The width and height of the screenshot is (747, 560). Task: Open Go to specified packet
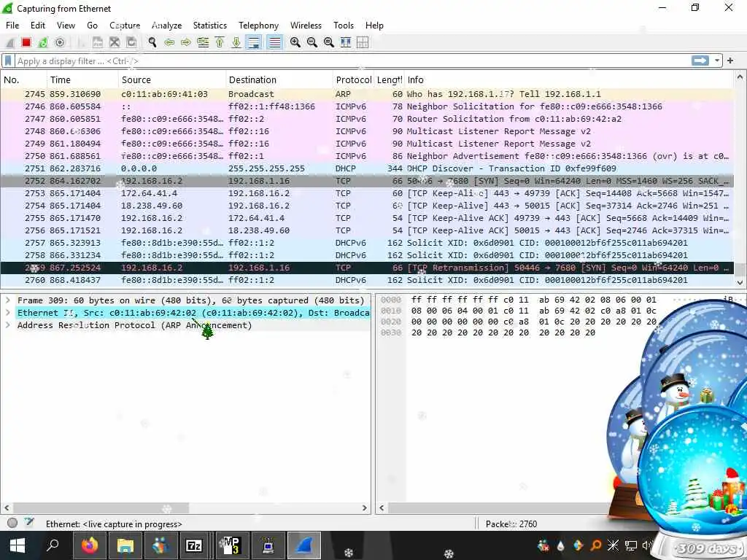click(x=203, y=42)
